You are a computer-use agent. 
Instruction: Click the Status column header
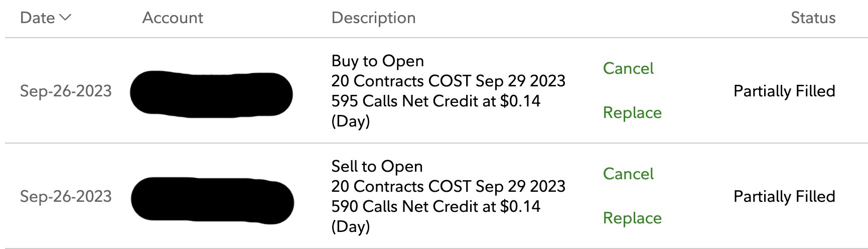pyautogui.click(x=813, y=18)
